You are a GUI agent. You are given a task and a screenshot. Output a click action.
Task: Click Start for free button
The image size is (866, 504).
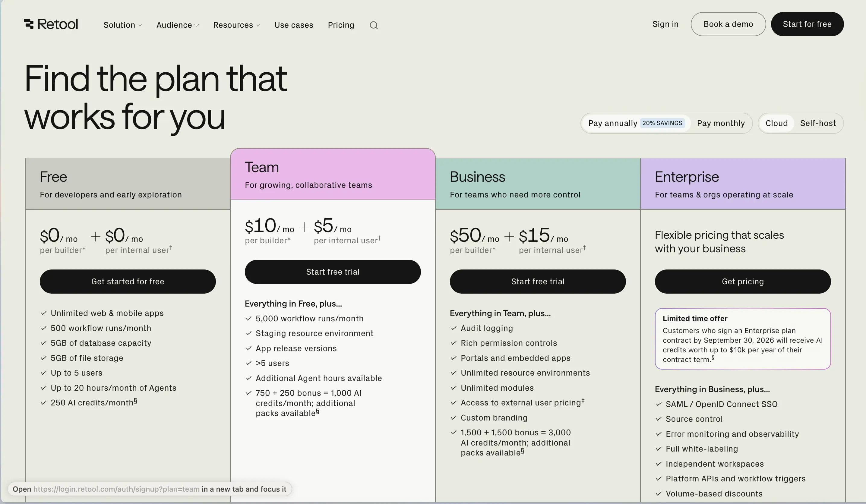(x=807, y=24)
